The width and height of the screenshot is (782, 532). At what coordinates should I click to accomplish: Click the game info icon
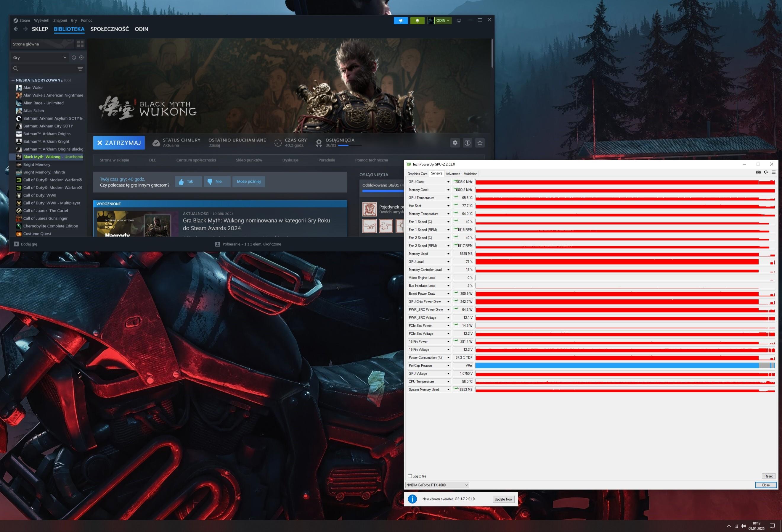click(467, 143)
